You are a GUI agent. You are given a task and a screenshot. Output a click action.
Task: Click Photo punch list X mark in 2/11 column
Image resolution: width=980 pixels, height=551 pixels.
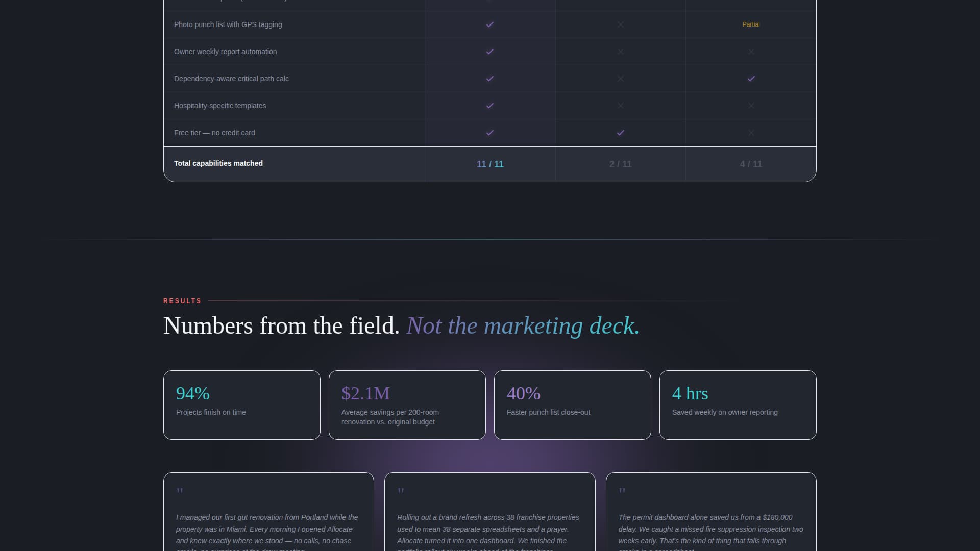pos(621,24)
